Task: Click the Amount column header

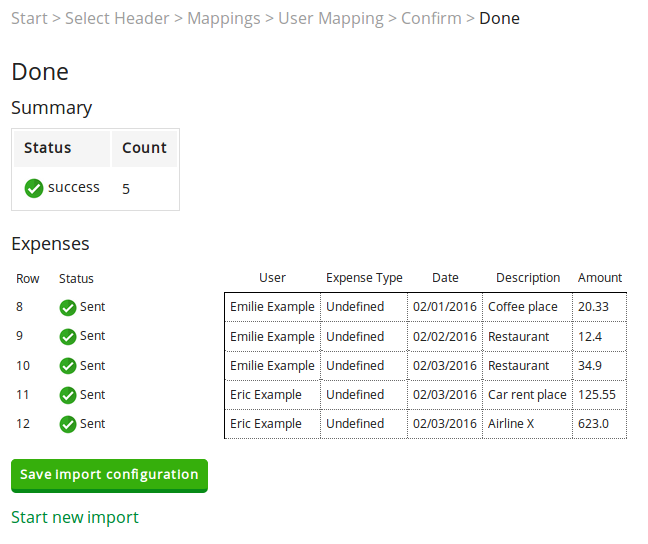Action: 600,278
